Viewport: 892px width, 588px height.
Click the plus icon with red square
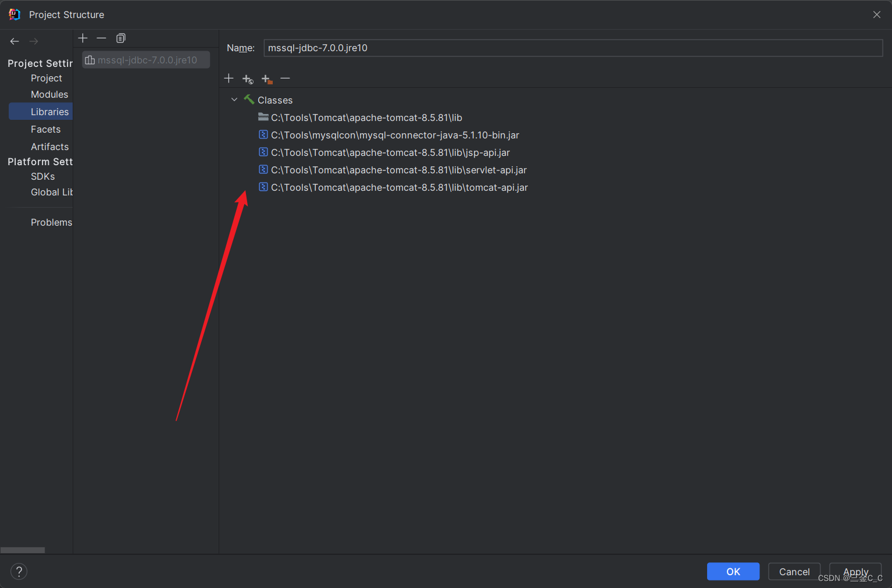pyautogui.click(x=267, y=79)
